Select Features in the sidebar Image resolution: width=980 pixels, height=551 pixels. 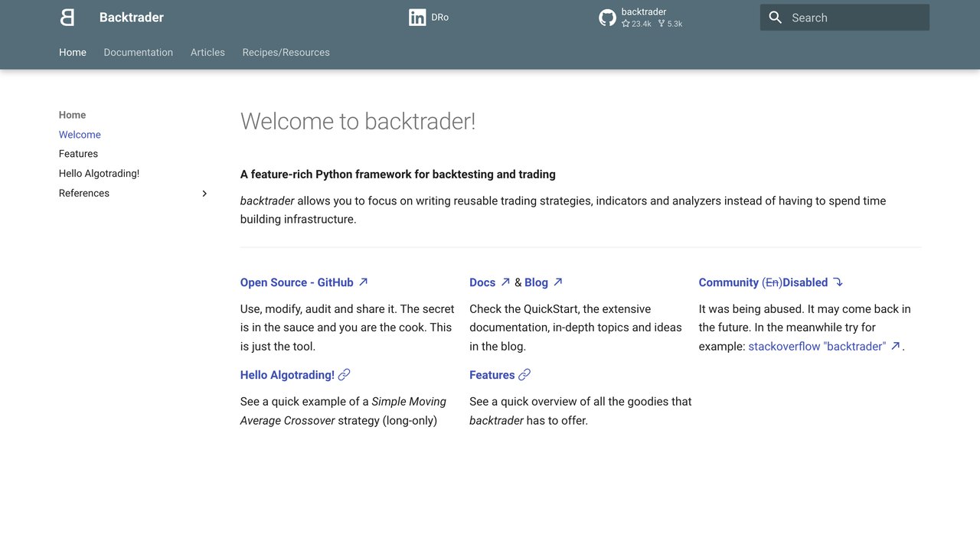point(78,154)
